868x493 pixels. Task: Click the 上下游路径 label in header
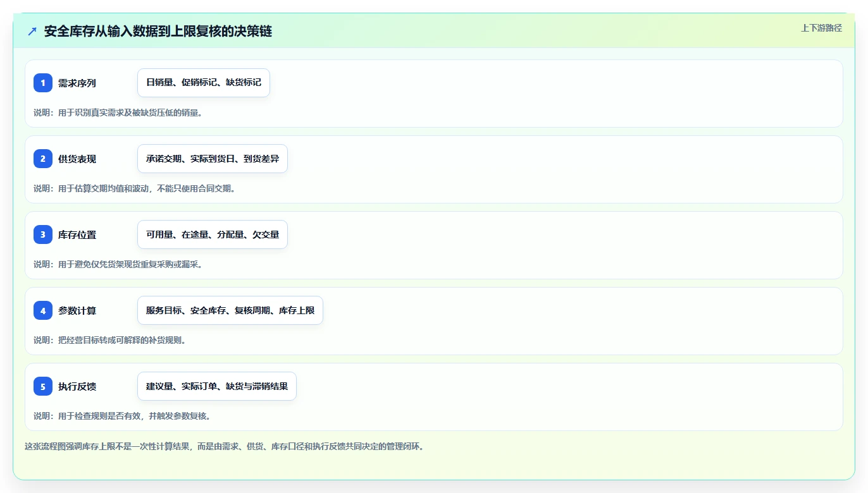pyautogui.click(x=821, y=28)
